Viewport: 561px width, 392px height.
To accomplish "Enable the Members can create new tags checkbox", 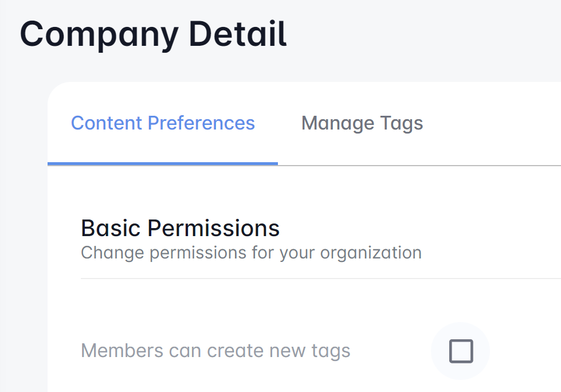I will point(461,351).
